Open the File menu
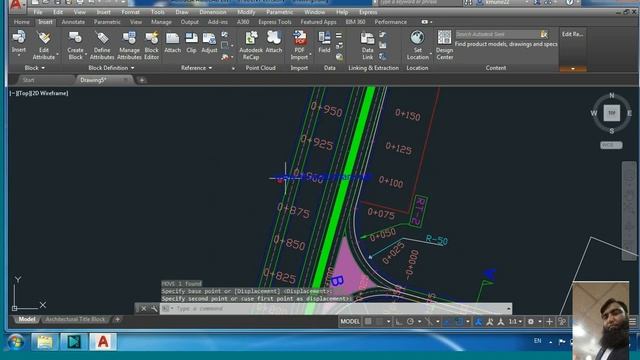640x360 pixels. (x=38, y=12)
